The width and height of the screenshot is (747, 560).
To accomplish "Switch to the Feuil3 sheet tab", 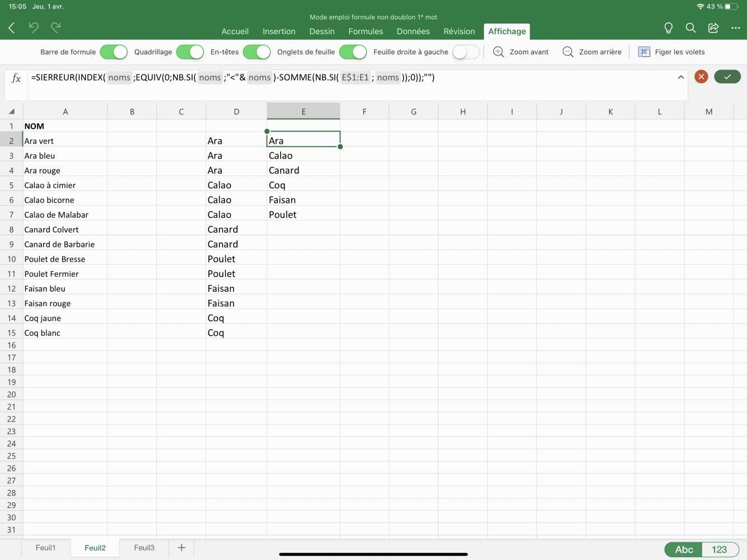I will (144, 548).
